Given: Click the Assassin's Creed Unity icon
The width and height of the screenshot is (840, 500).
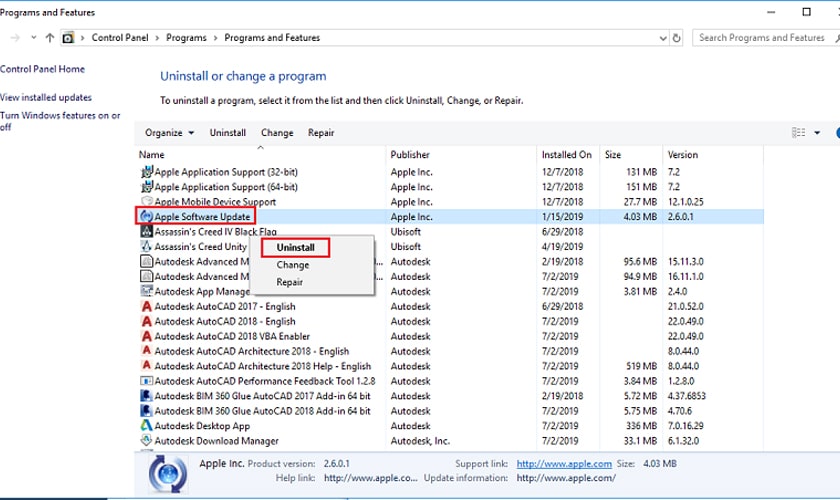Looking at the screenshot, I should coord(146,247).
